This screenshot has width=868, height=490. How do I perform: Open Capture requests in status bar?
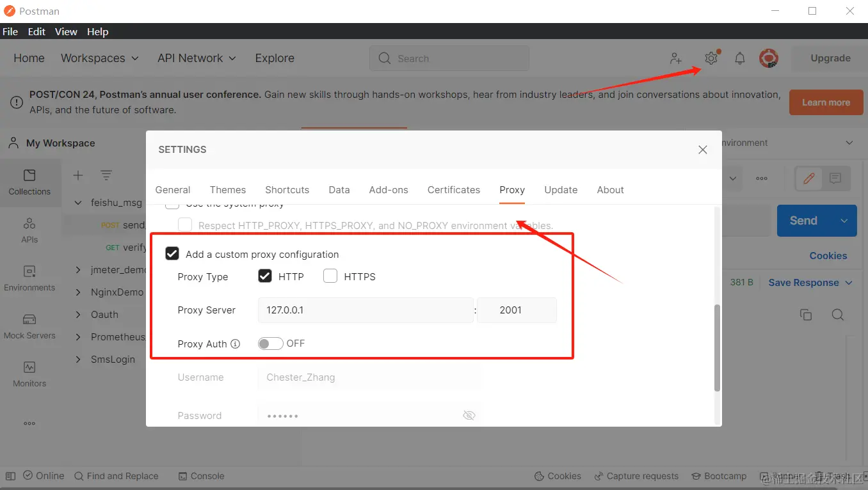point(636,476)
